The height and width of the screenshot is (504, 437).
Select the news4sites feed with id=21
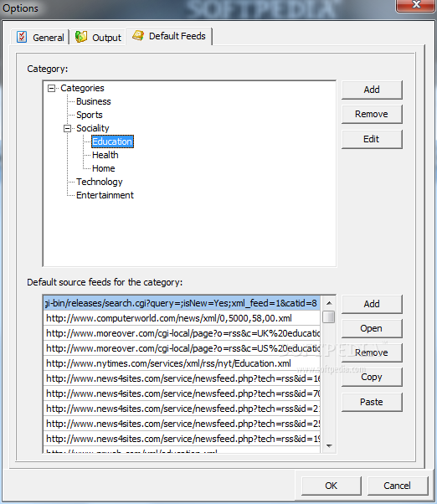(x=182, y=409)
